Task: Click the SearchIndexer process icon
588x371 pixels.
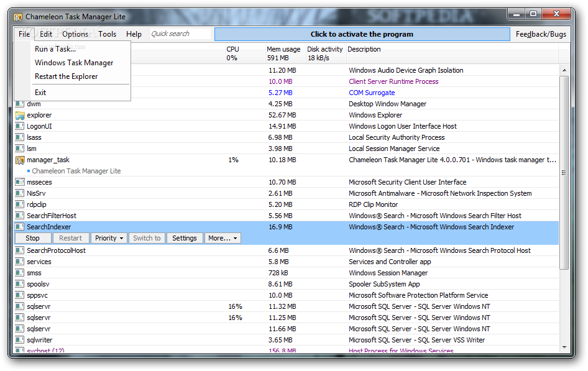Action: pos(19,227)
